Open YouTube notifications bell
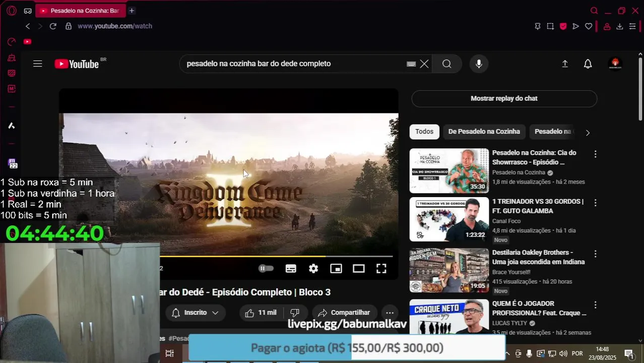Screen dimensions: 644x363 click(588, 64)
